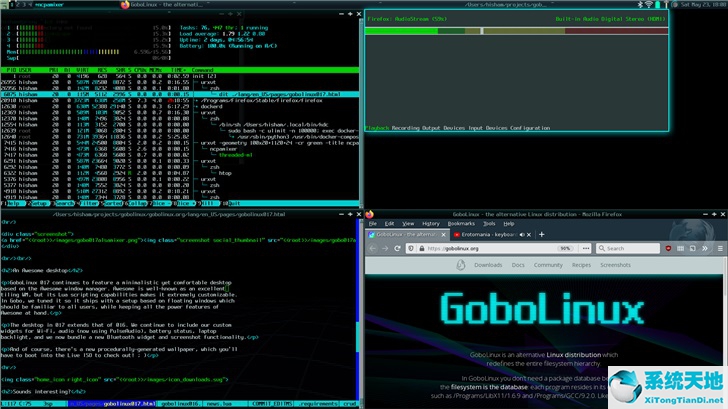Click the battery icon in top panel
Viewport: 728px width, 409px height.
[x=657, y=5]
